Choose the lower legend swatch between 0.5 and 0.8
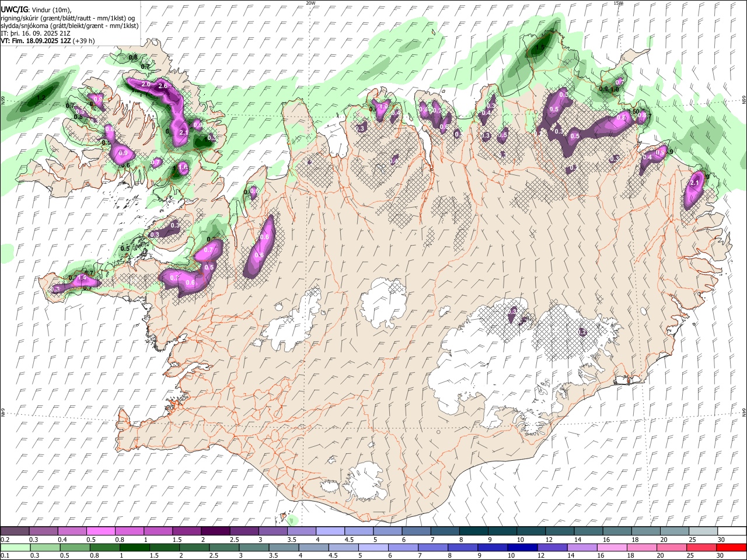The width and height of the screenshot is (747, 560). tap(75, 548)
